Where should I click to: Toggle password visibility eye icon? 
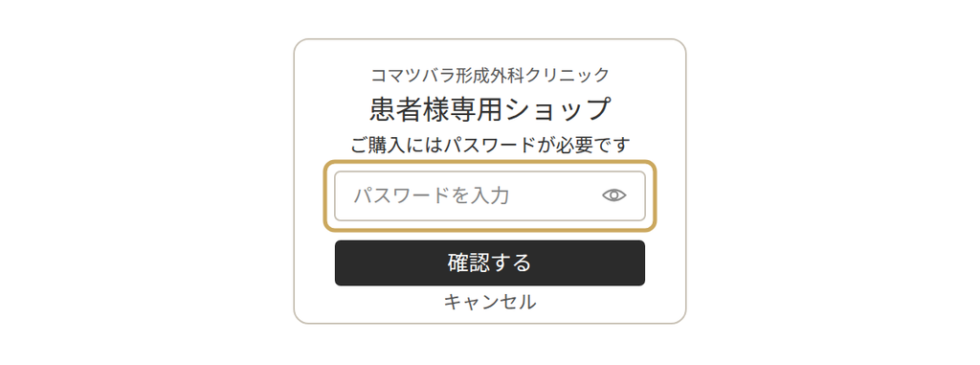613,195
